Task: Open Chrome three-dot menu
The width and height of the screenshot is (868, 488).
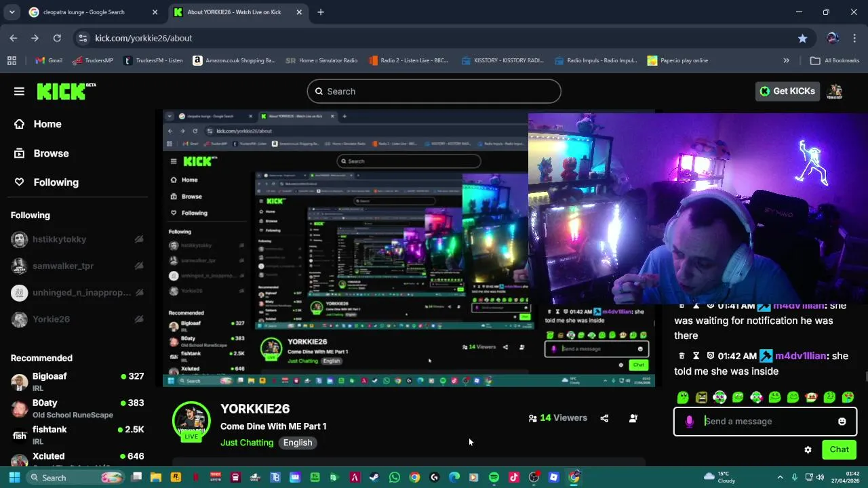Action: point(854,38)
